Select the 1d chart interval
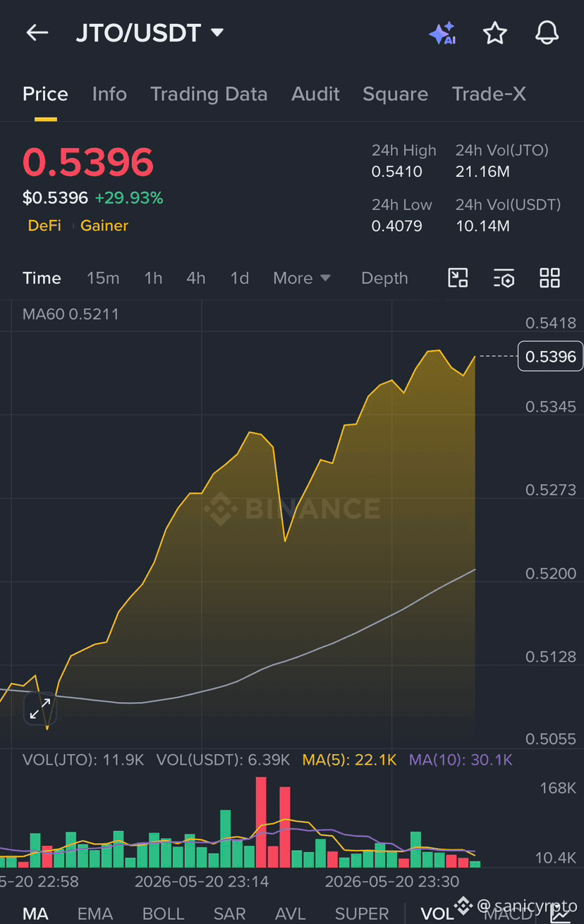584x924 pixels. [x=240, y=278]
